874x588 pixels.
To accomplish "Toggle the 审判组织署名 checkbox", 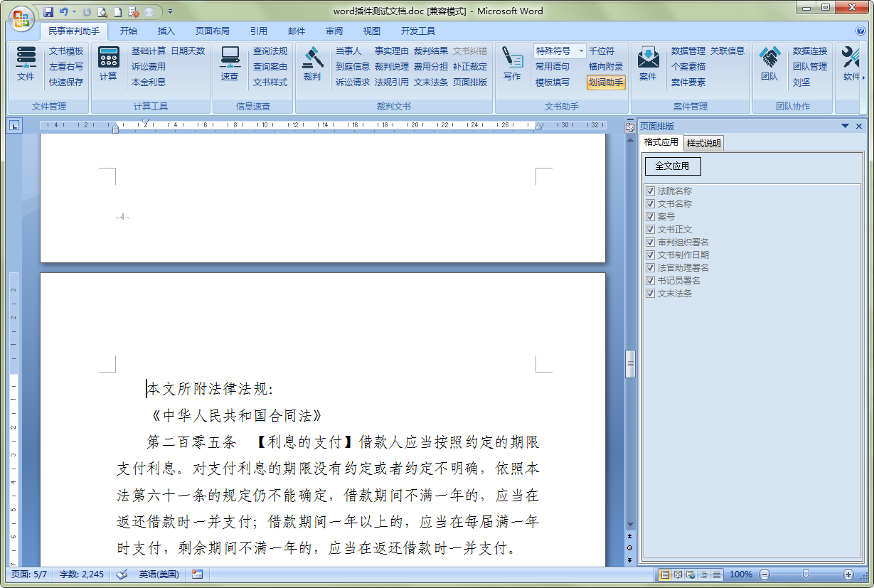I will point(650,242).
